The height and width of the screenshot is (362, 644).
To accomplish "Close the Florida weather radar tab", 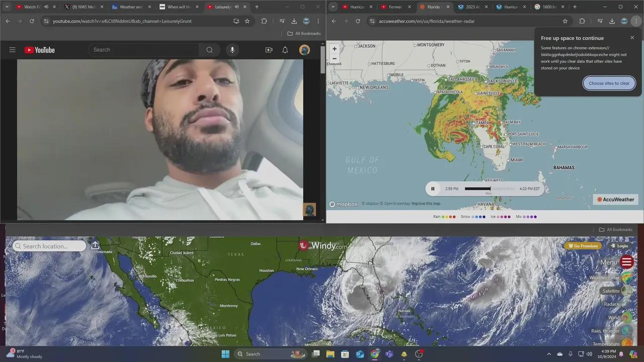I will (448, 7).
